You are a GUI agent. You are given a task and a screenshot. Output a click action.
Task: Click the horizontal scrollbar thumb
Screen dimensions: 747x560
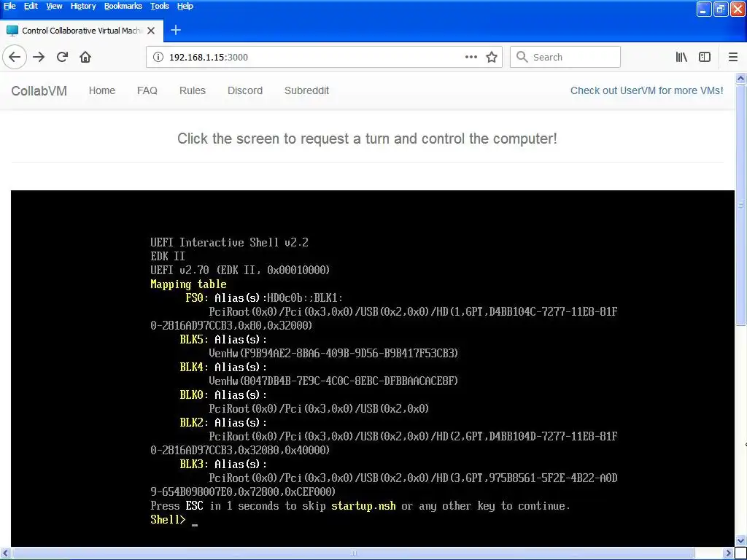pos(354,553)
